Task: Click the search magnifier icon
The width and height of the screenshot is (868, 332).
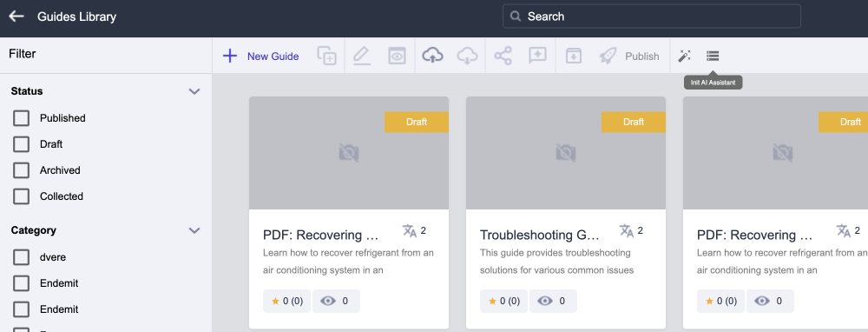Action: (x=516, y=17)
